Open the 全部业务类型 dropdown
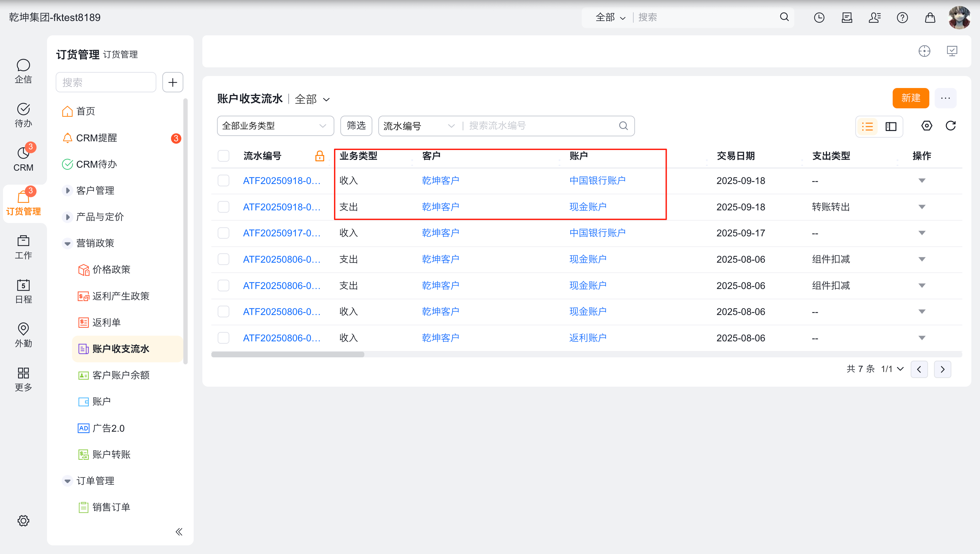The image size is (980, 554). 275,126
